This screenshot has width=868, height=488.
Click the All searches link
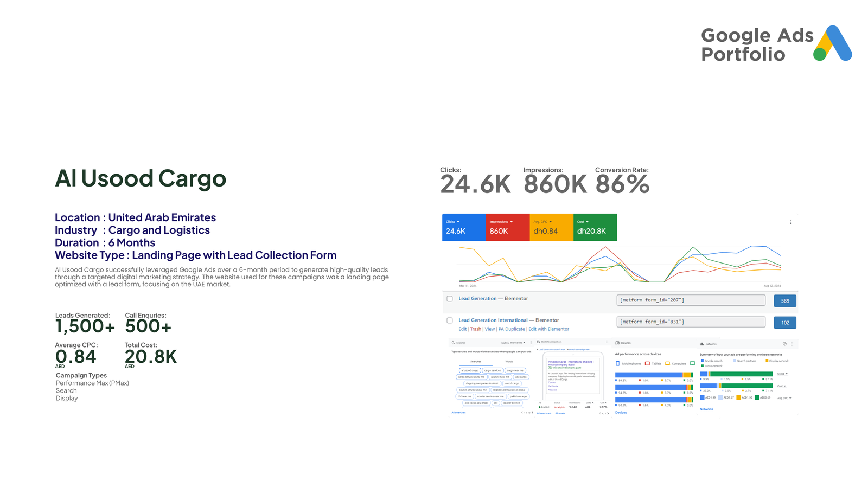(x=458, y=413)
